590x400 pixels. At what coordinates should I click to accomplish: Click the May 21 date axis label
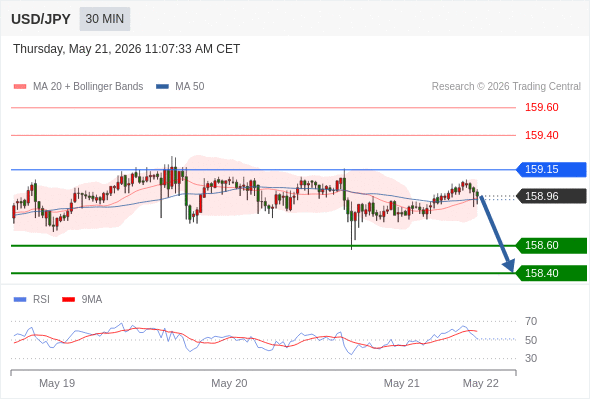401,383
